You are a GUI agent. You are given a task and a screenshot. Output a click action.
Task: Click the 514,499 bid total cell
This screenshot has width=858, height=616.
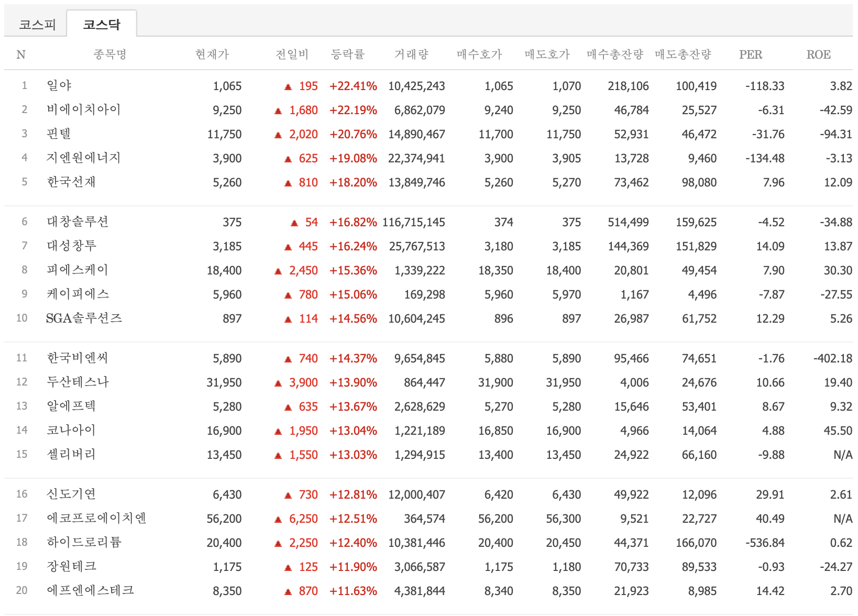629,222
